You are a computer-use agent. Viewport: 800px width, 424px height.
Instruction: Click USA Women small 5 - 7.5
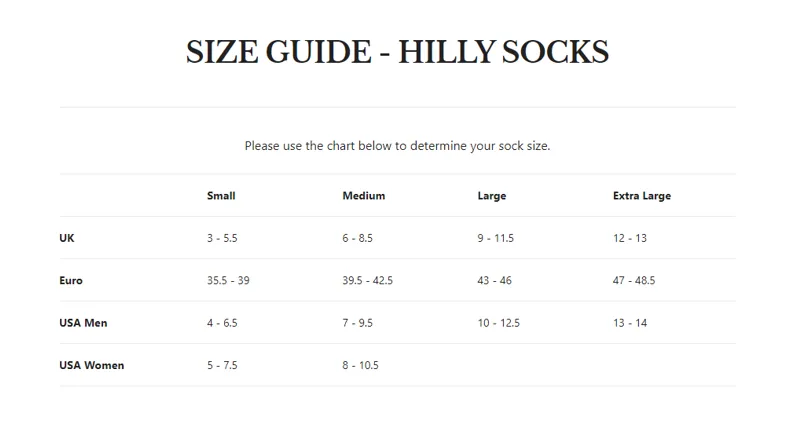222,365
